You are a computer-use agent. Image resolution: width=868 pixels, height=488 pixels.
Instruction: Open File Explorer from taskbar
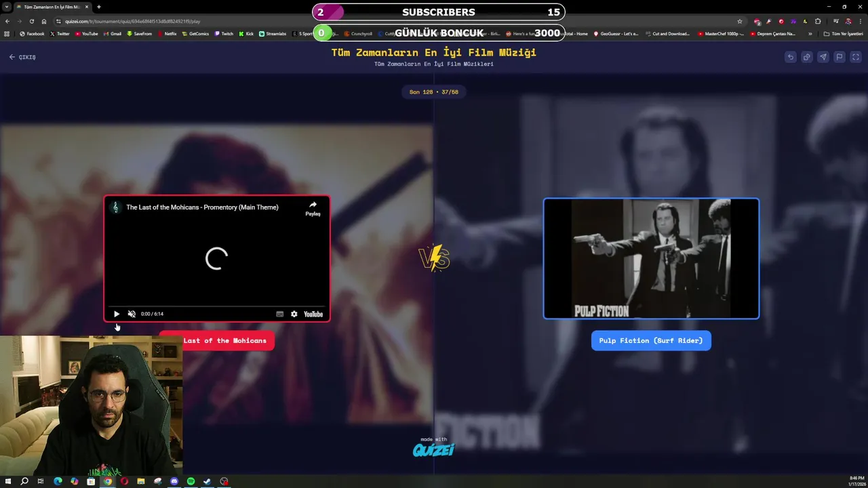141,481
